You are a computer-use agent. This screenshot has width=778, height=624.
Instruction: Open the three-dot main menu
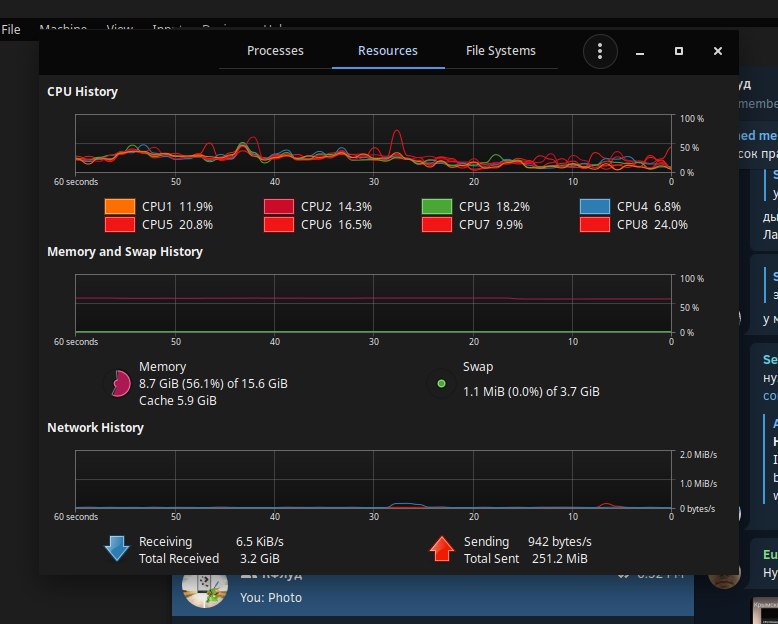pyautogui.click(x=600, y=51)
